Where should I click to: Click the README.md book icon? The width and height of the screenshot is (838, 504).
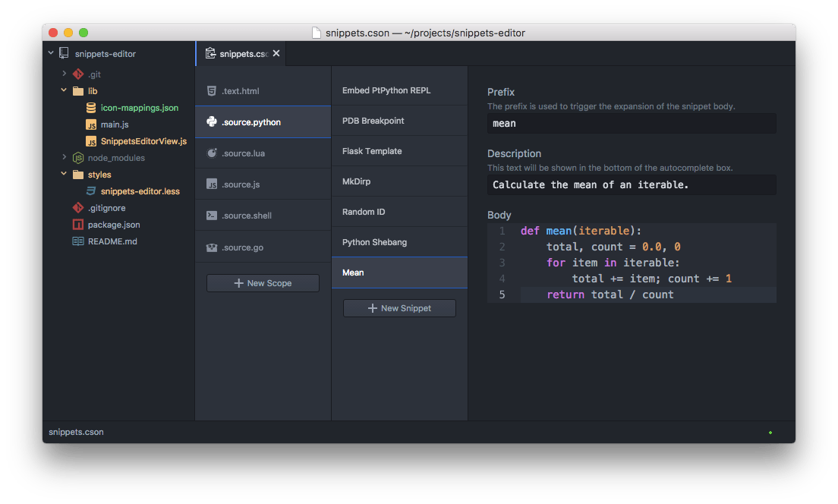point(78,241)
